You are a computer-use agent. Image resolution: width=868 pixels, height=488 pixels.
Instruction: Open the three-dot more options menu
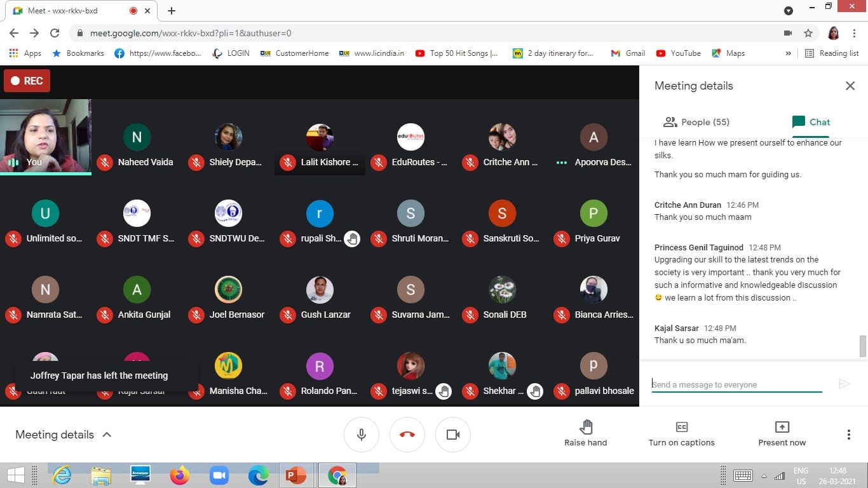(848, 435)
